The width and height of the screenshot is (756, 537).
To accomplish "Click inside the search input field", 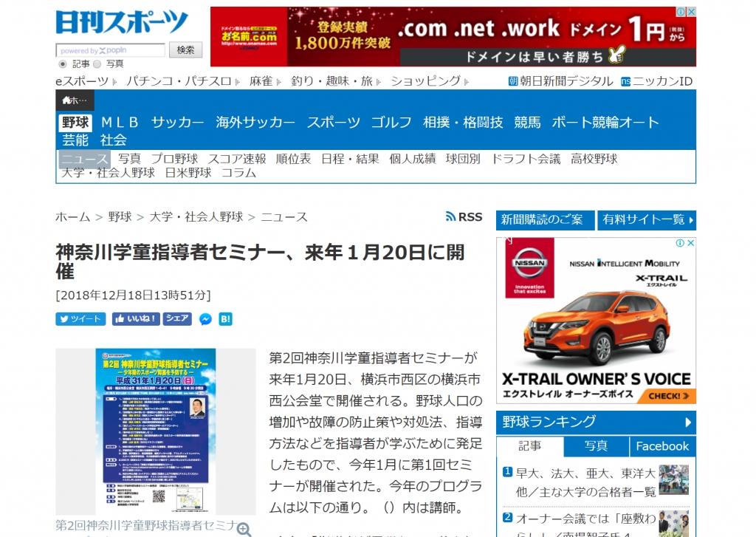I will click(x=111, y=49).
